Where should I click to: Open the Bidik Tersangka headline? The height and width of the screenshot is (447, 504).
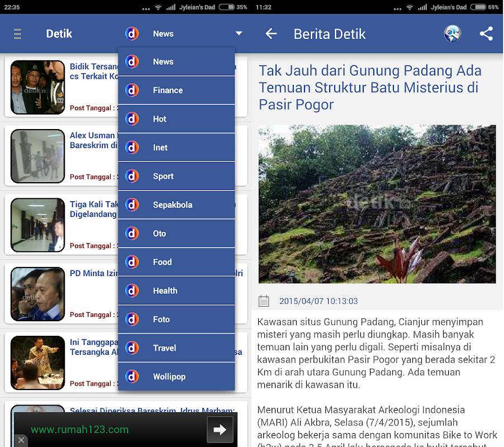(94, 72)
